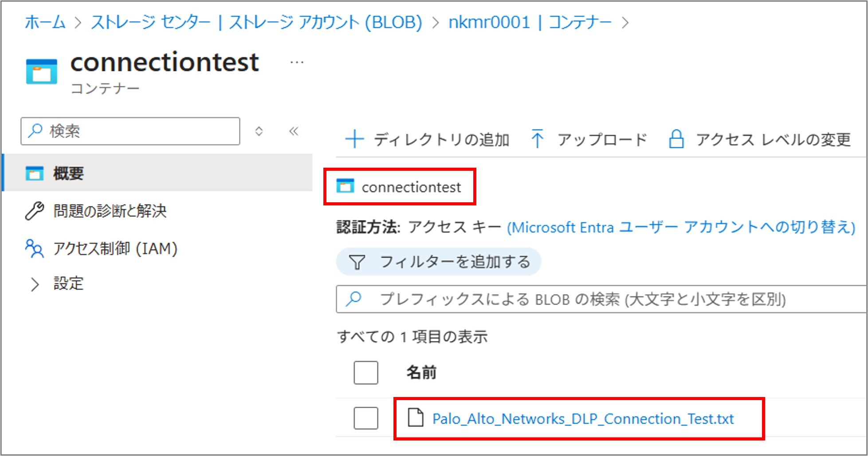This screenshot has width=868, height=456.
Task: Open アクセス制御 (IAM) menu item
Action: coord(115,249)
